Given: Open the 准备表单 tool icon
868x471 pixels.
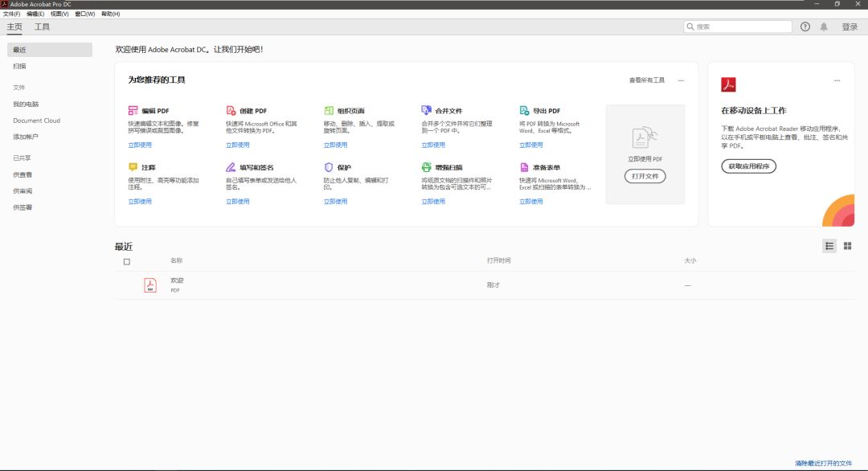Looking at the screenshot, I should [x=524, y=167].
